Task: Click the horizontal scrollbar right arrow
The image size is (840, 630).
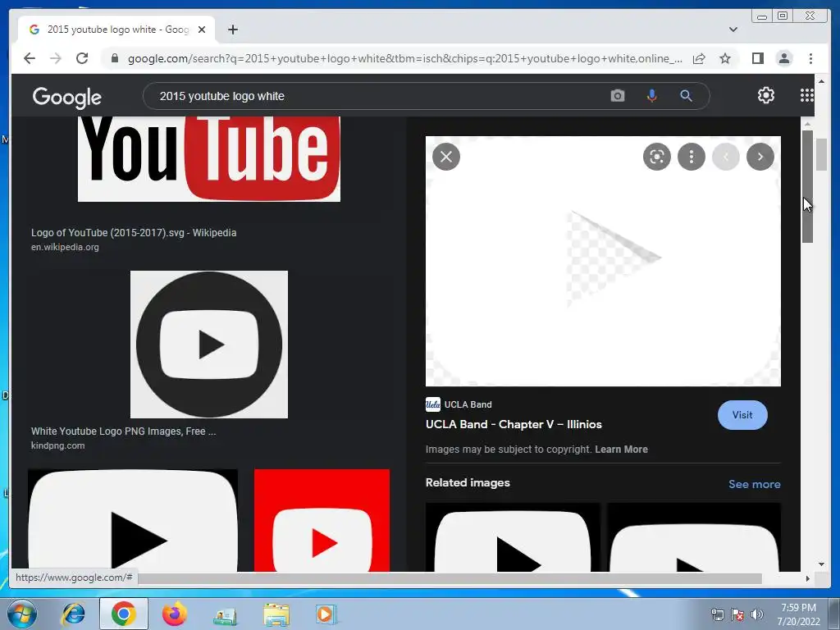Action: click(x=807, y=578)
